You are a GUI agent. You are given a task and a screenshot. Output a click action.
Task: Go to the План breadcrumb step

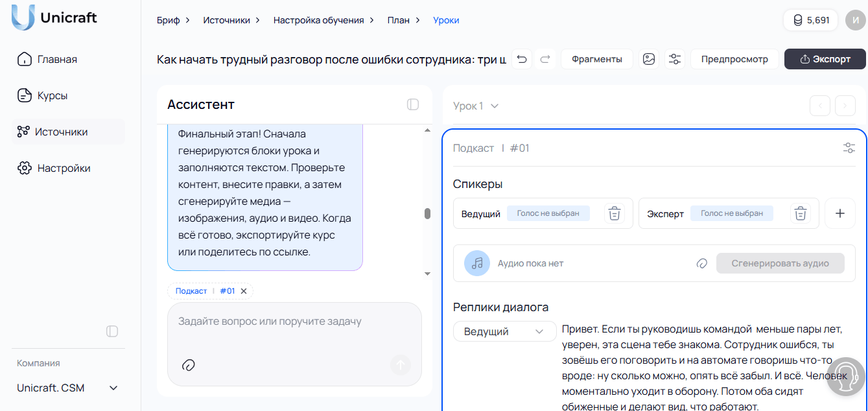398,20
